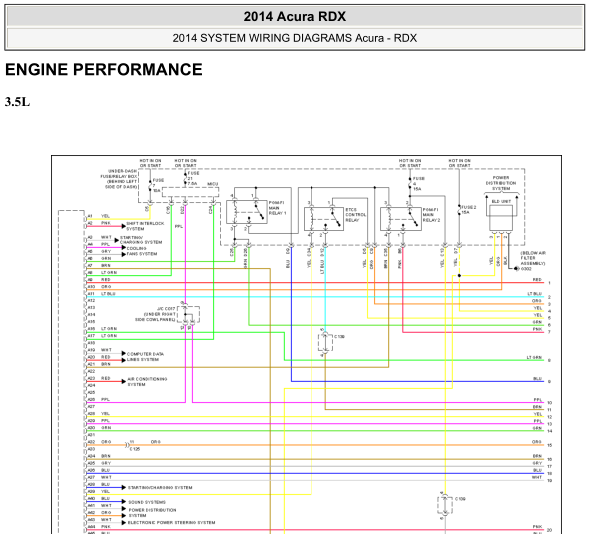Click the 'A11 LT BLU' pin label

(101, 294)
